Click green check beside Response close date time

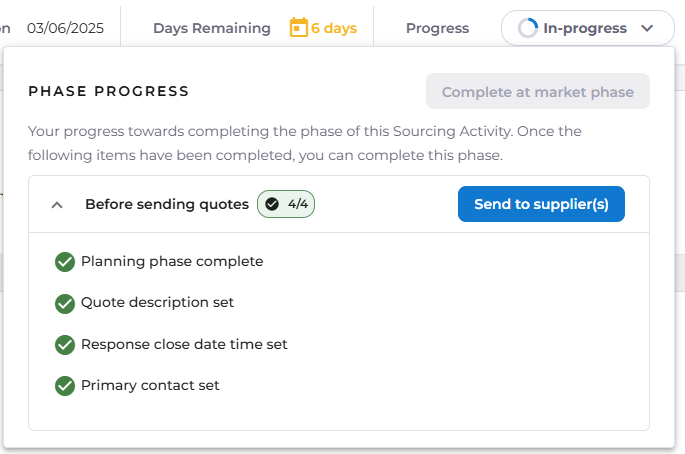click(x=65, y=344)
